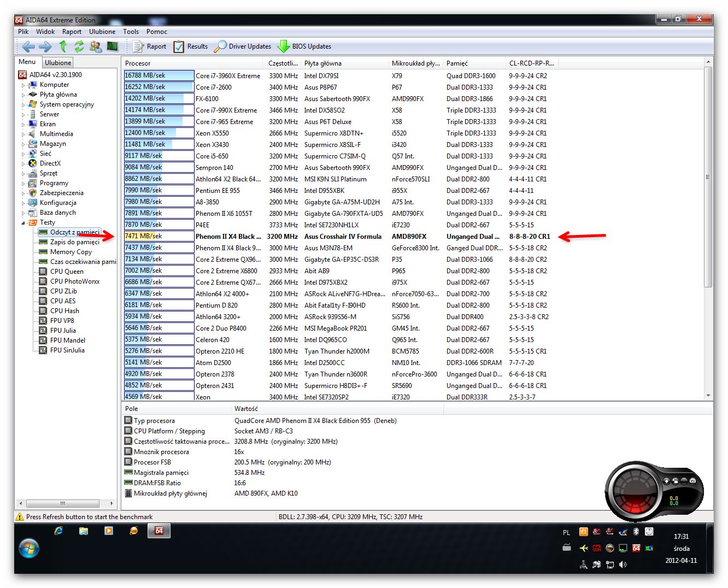The image size is (728, 588).
Task: Switch to the Ulubione tab
Action: 58,63
